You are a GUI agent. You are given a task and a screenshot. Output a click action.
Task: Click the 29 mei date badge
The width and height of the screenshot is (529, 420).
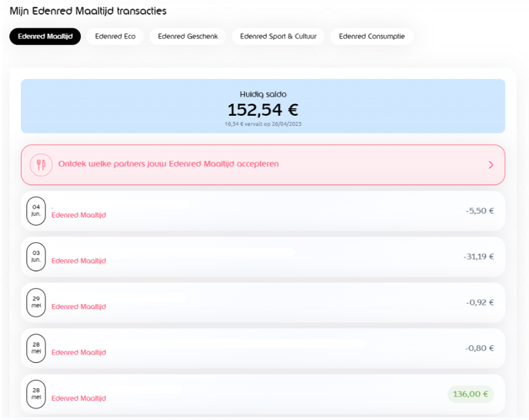(x=36, y=302)
